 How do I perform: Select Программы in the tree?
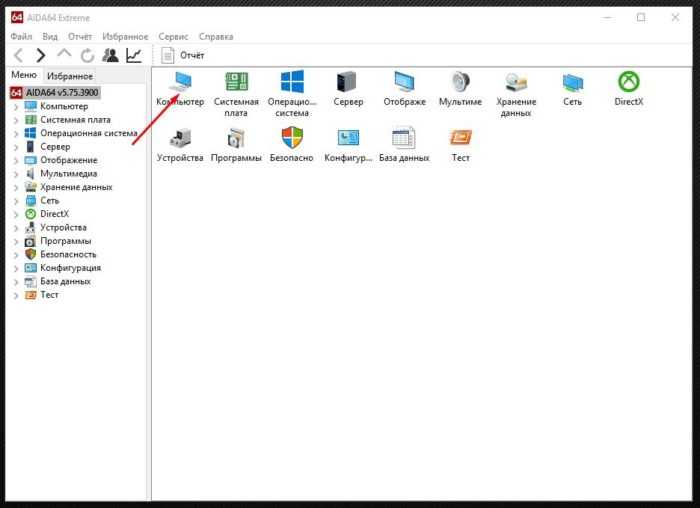[66, 241]
